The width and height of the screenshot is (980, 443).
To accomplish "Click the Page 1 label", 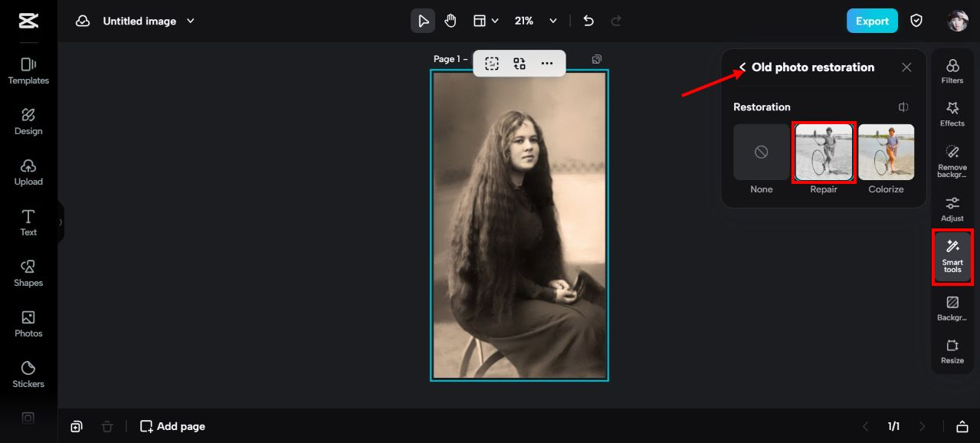I will tap(451, 59).
